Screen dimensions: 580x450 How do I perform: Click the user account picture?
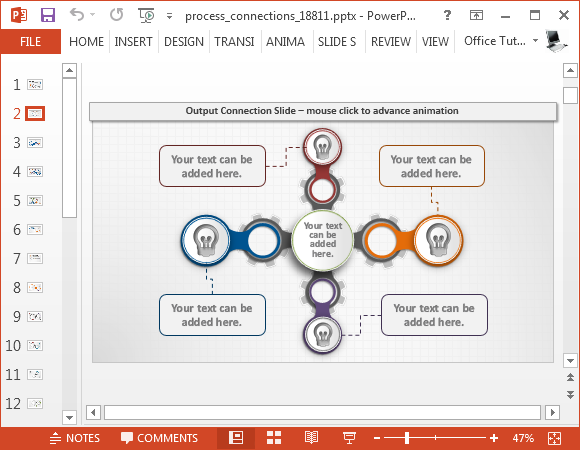(x=556, y=41)
